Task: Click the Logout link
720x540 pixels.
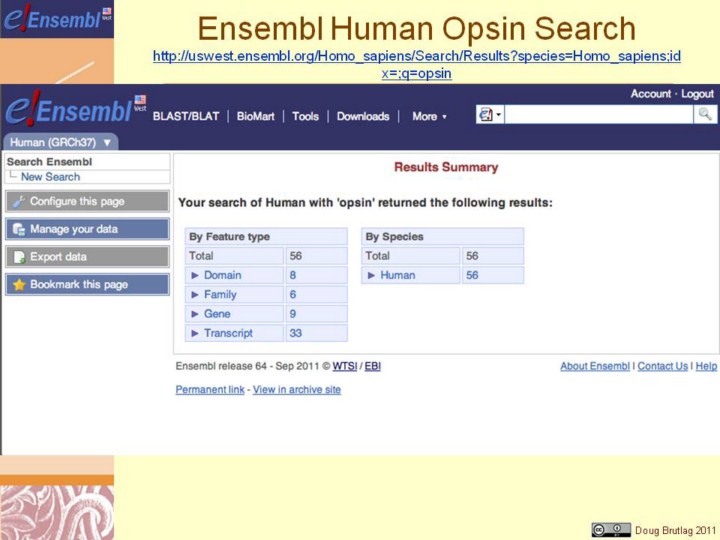Action: [x=697, y=94]
